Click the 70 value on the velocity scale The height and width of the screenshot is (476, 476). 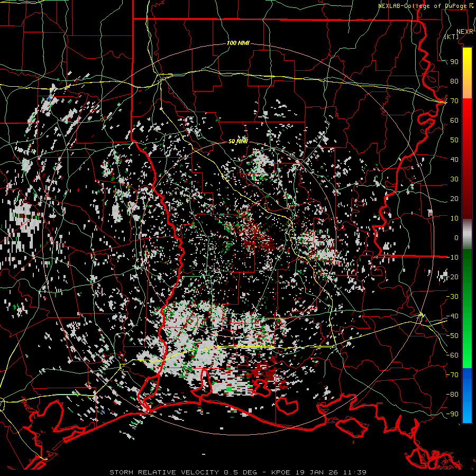pos(454,101)
